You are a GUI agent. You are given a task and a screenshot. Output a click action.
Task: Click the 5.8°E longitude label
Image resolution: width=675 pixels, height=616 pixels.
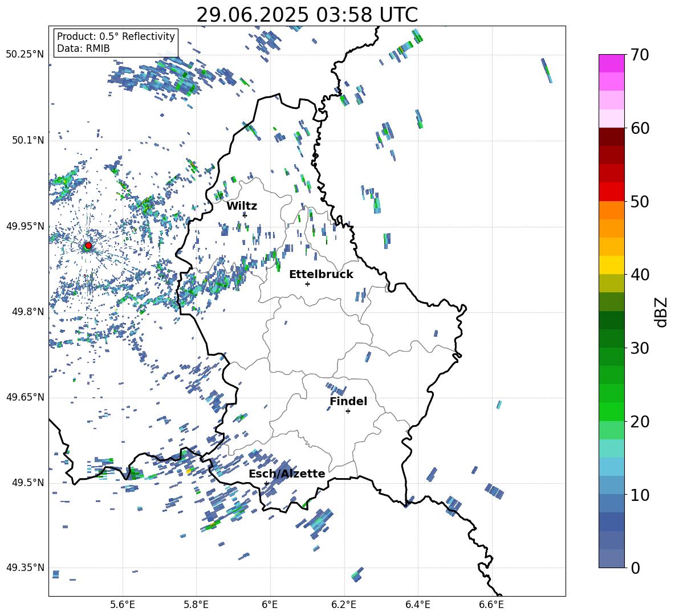pyautogui.click(x=196, y=605)
